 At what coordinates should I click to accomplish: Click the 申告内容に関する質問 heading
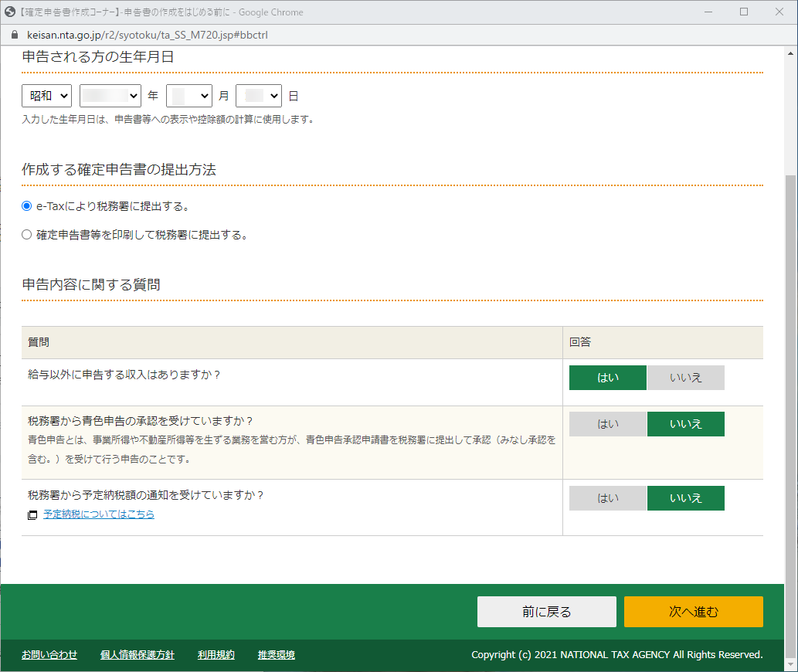(x=91, y=284)
